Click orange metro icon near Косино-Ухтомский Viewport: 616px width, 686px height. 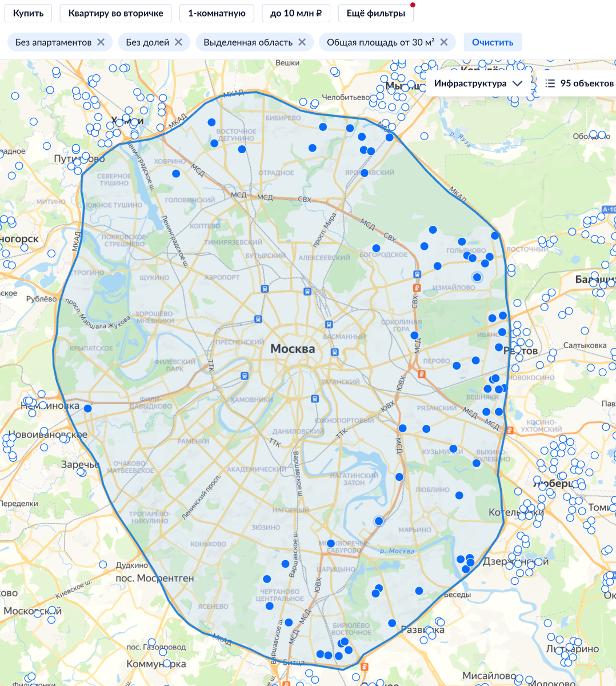coord(510,430)
